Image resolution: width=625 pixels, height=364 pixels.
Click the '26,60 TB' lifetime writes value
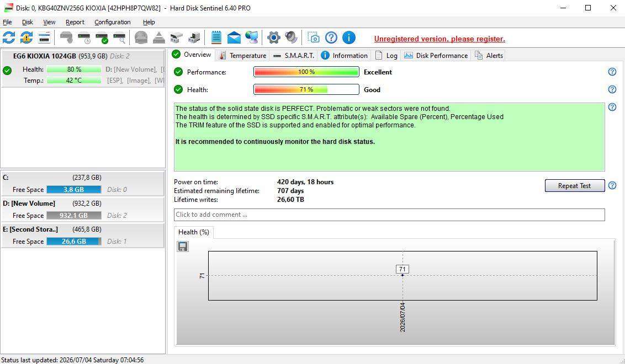click(290, 200)
